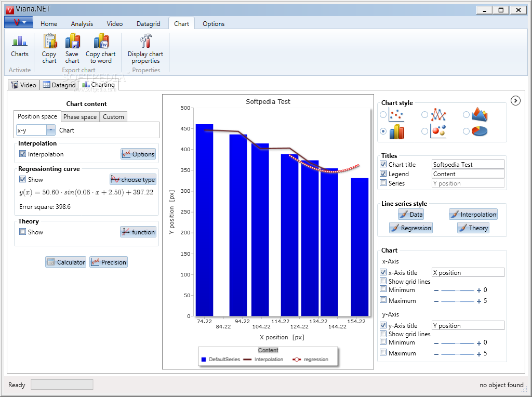The width and height of the screenshot is (532, 397).
Task: Open Theory line series style
Action: point(473,228)
